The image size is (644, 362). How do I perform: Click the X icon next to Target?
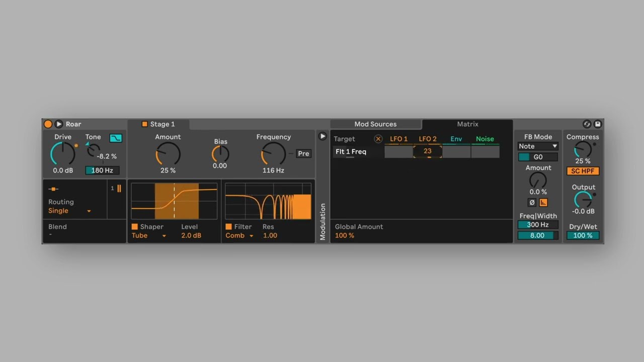(x=378, y=139)
